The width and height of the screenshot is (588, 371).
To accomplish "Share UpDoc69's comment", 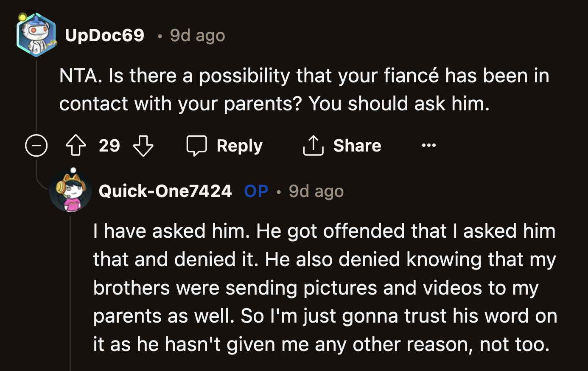I will [x=358, y=146].
